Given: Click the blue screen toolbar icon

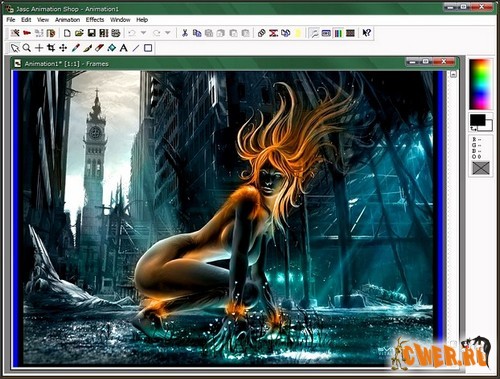Looking at the screenshot, I should tap(326, 33).
